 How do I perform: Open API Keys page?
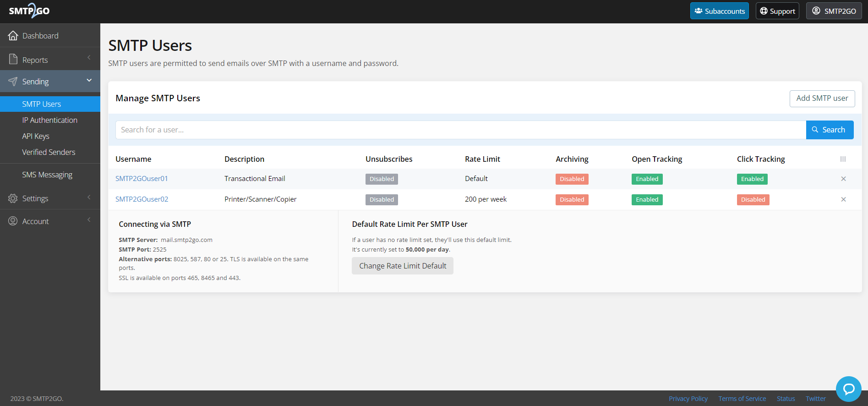click(x=36, y=136)
